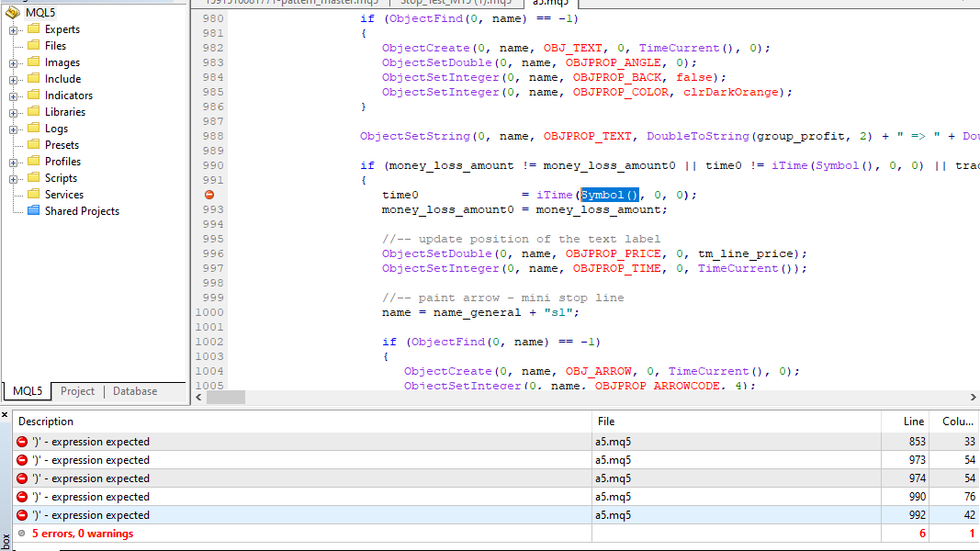The height and width of the screenshot is (551, 980).
Task: Select the MQL5 root folder
Action: click(40, 13)
